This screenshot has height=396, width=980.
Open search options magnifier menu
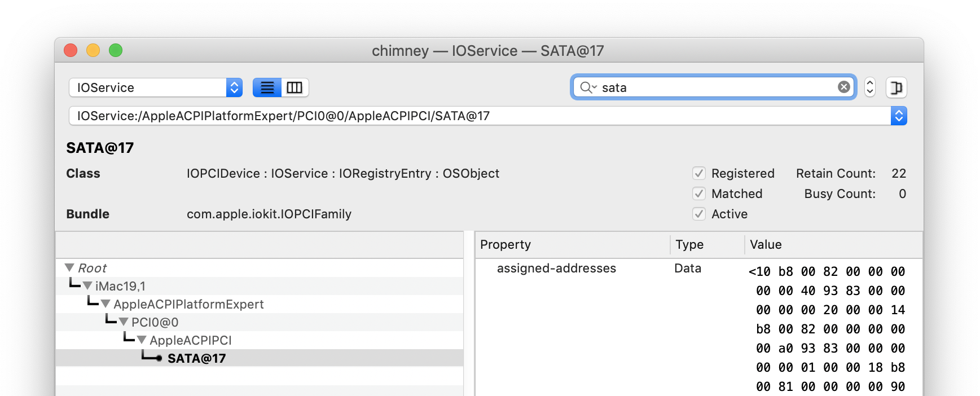(x=588, y=87)
